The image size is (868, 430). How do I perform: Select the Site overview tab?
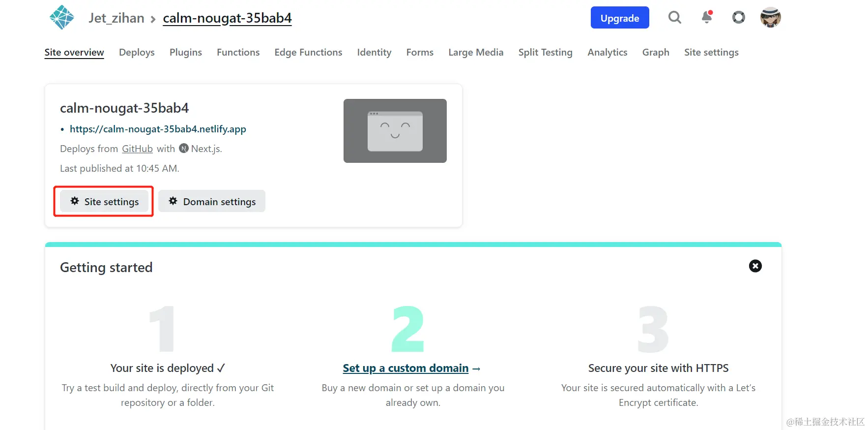pos(74,52)
